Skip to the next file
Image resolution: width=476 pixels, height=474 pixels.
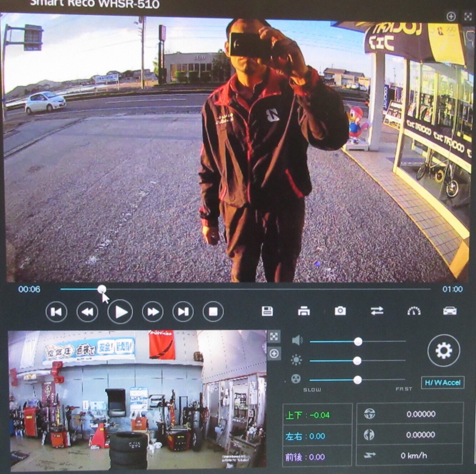tap(183, 312)
